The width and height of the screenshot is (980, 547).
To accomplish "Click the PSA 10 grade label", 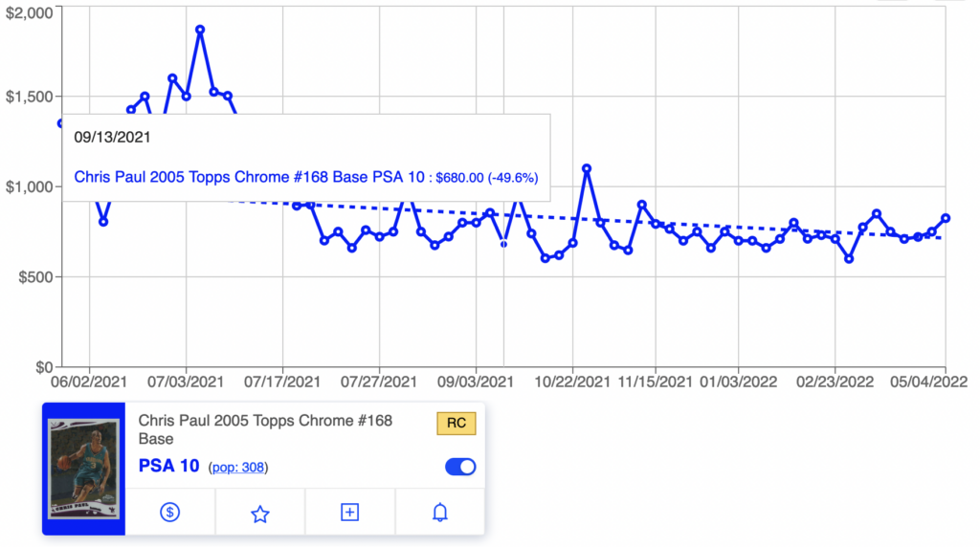I will click(x=168, y=466).
